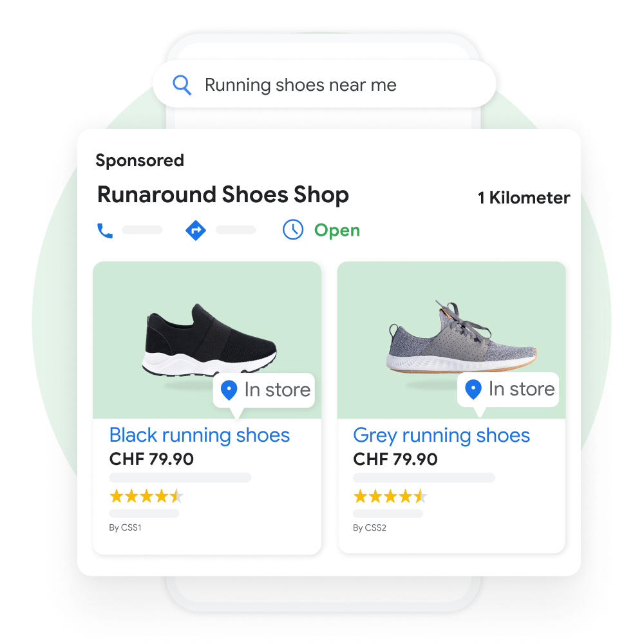
Task: Click star rating under Grey running shoes
Action: [390, 496]
